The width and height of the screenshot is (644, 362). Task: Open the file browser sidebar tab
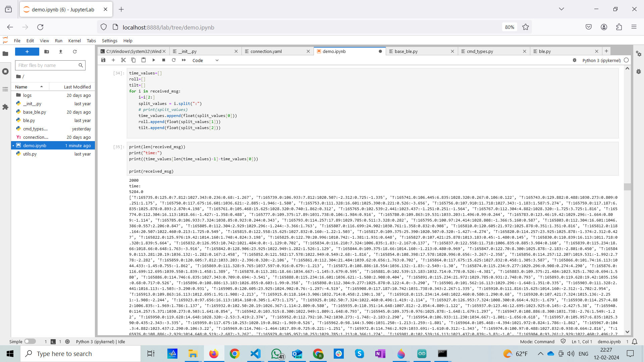[x=5, y=54]
